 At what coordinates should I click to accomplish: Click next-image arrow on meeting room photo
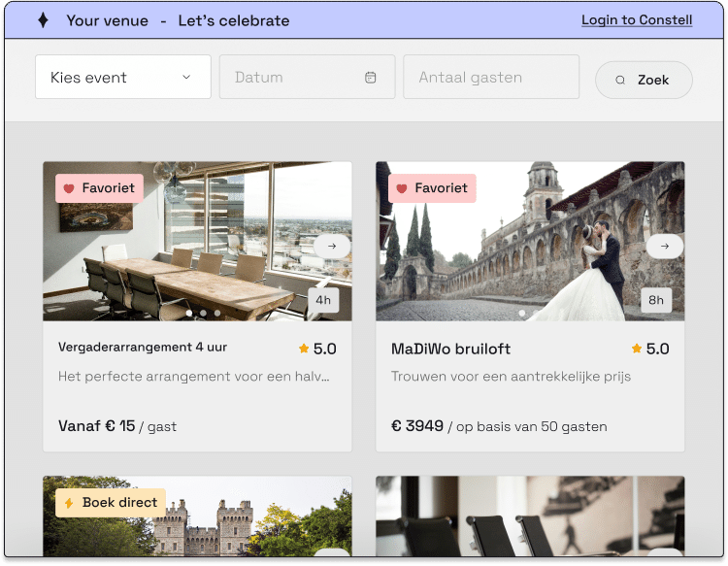point(332,247)
